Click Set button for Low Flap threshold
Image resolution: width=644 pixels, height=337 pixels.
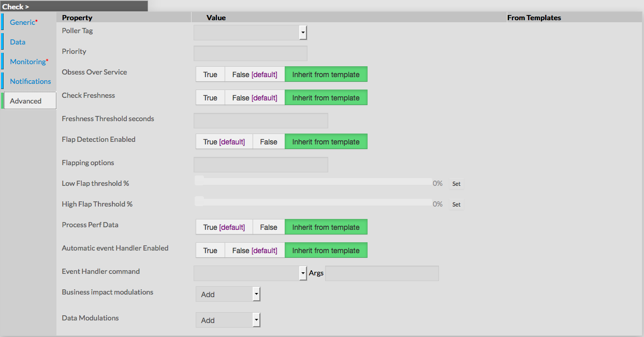point(456,184)
